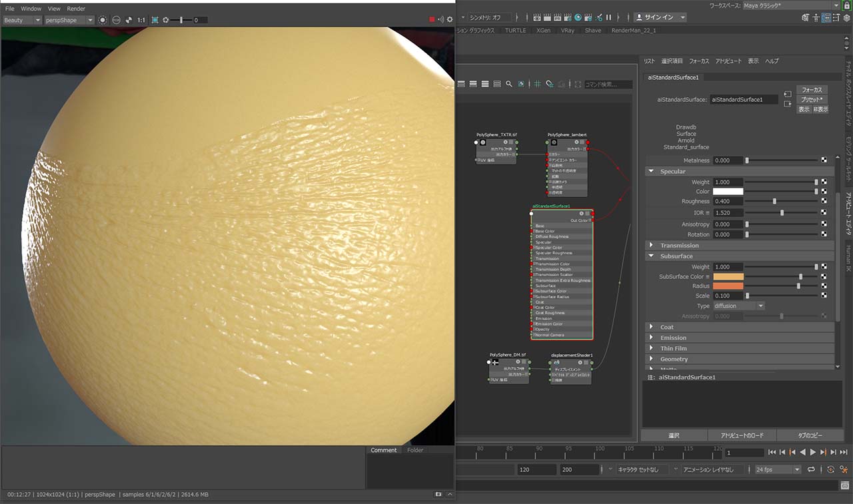This screenshot has height=504, width=853.
Task: Click the subsurface Radius orange swatch
Action: pyautogui.click(x=728, y=286)
